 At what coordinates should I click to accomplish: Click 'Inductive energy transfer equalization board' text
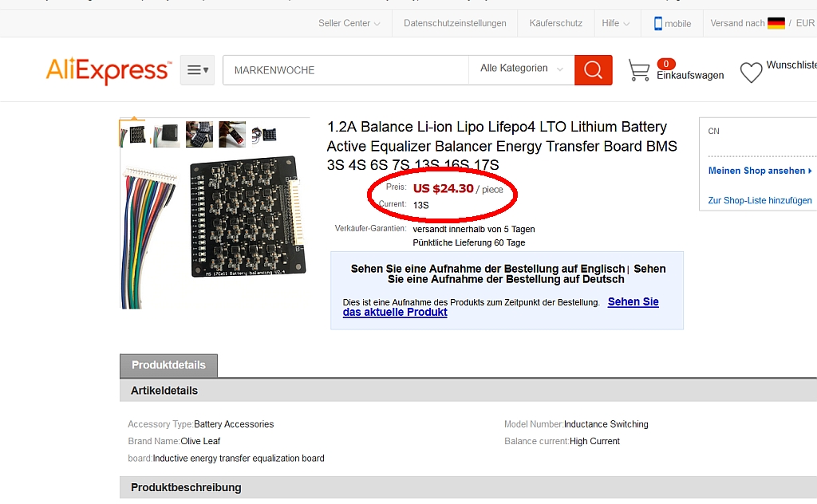pos(239,459)
